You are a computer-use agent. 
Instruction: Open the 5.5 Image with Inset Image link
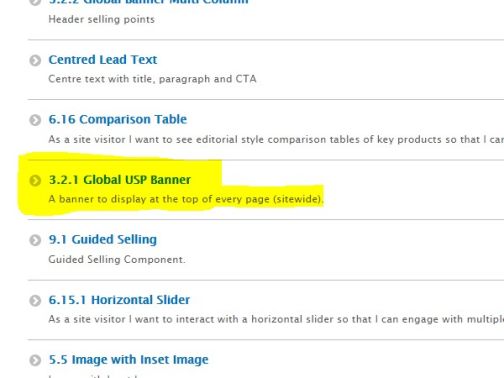click(x=128, y=360)
